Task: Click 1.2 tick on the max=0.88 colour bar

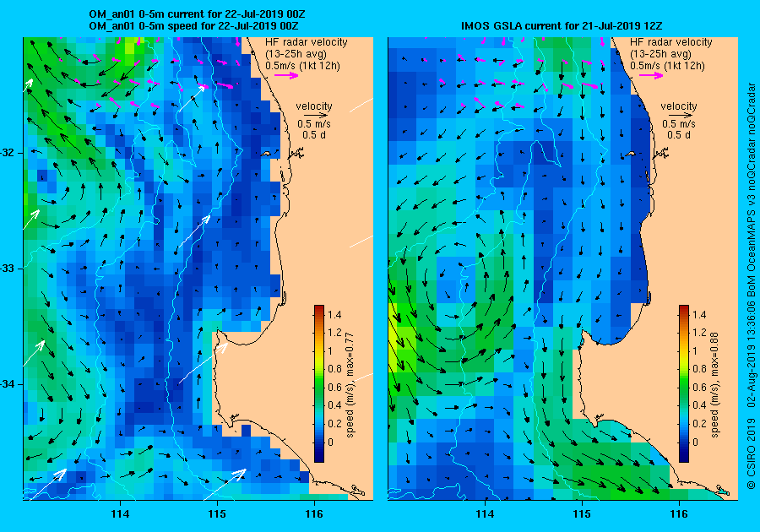Action: 699,333
